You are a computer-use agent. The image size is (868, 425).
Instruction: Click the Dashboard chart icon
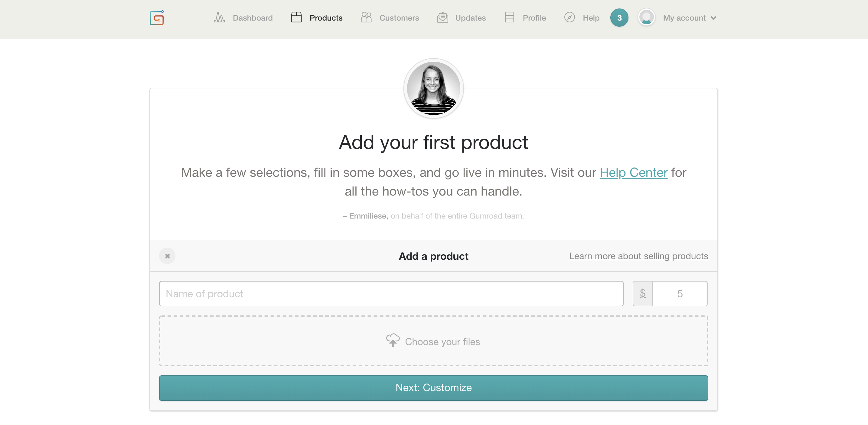(219, 18)
